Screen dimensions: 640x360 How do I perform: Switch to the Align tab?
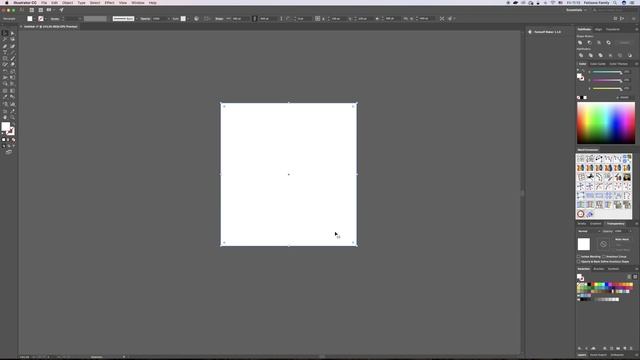click(598, 29)
